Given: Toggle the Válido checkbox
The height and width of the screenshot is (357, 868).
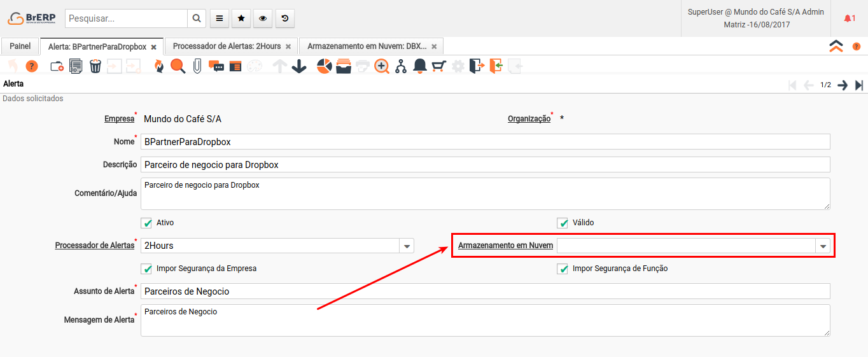Looking at the screenshot, I should (563, 223).
